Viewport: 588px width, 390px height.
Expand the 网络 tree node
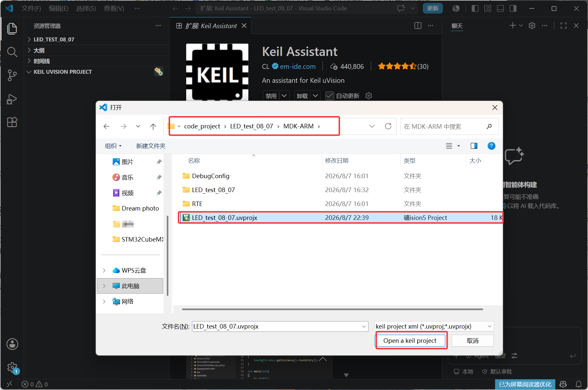click(x=104, y=301)
